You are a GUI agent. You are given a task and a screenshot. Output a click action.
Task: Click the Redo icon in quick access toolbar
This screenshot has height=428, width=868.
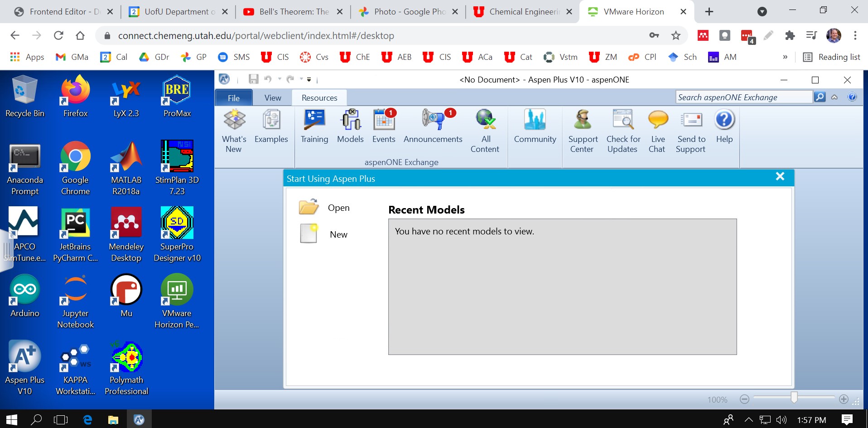pyautogui.click(x=290, y=79)
